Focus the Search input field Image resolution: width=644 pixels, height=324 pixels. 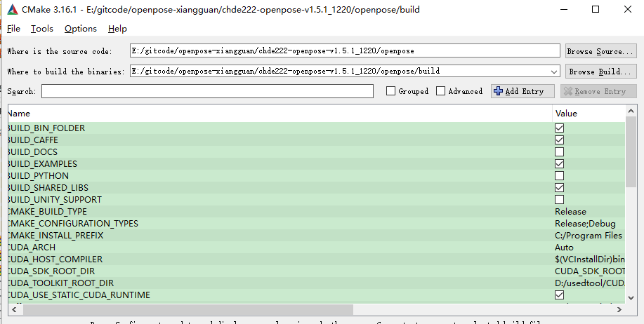[x=207, y=91]
